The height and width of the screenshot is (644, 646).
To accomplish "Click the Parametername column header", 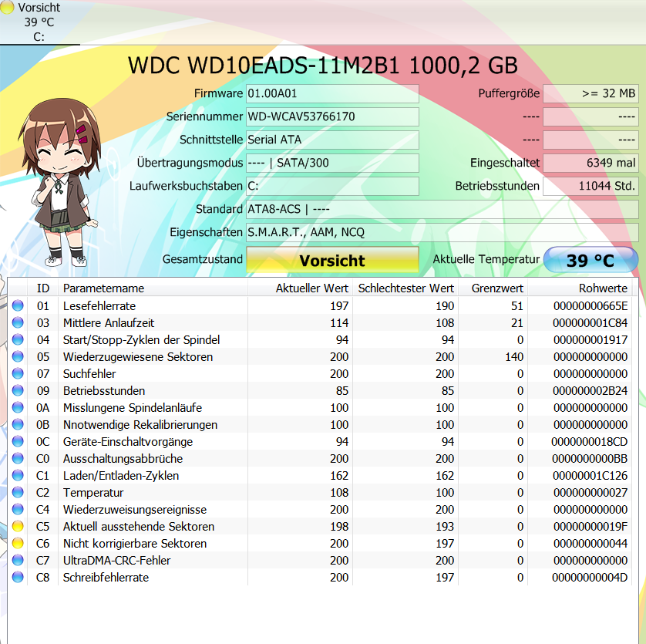I will (x=153, y=288).
